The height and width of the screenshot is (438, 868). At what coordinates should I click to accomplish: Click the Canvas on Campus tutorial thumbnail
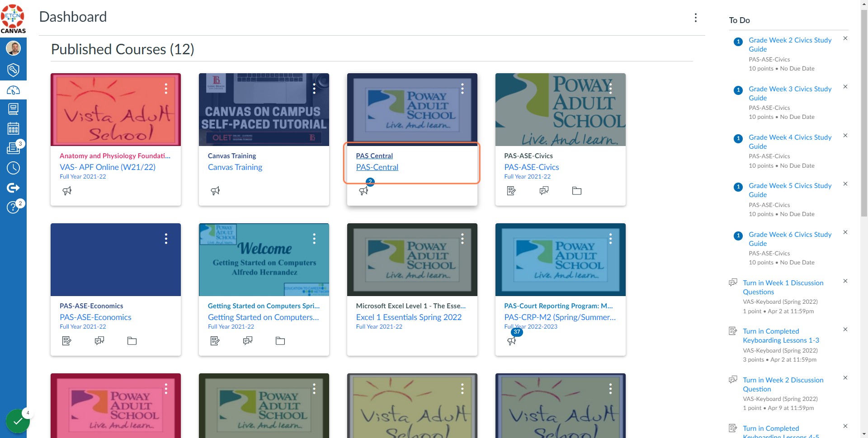pyautogui.click(x=264, y=109)
